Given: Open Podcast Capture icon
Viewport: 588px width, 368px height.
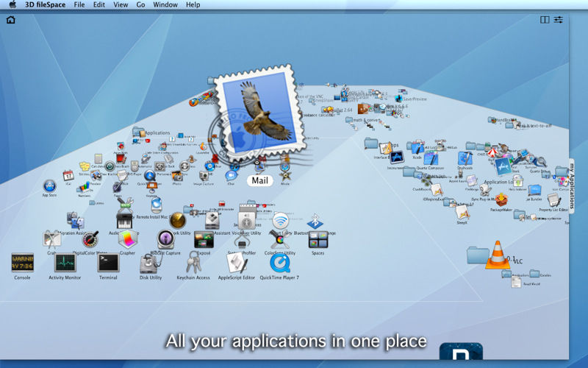Looking at the screenshot, I should 165,239.
